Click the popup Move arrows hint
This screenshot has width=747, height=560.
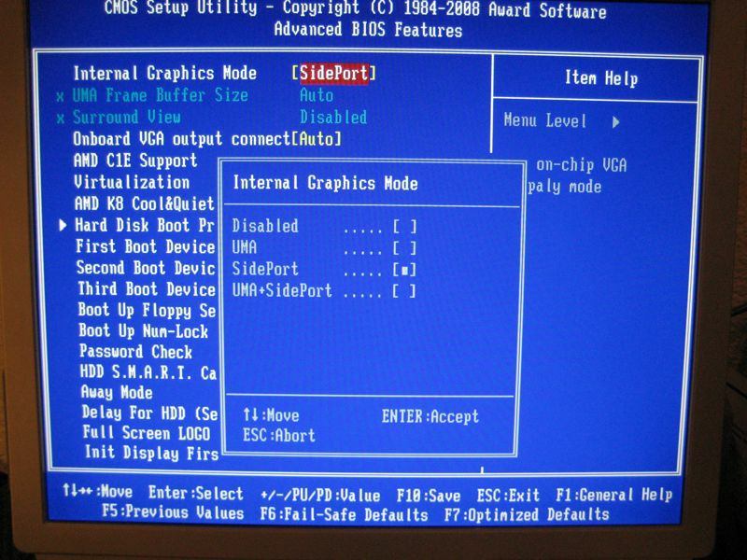[x=271, y=415]
